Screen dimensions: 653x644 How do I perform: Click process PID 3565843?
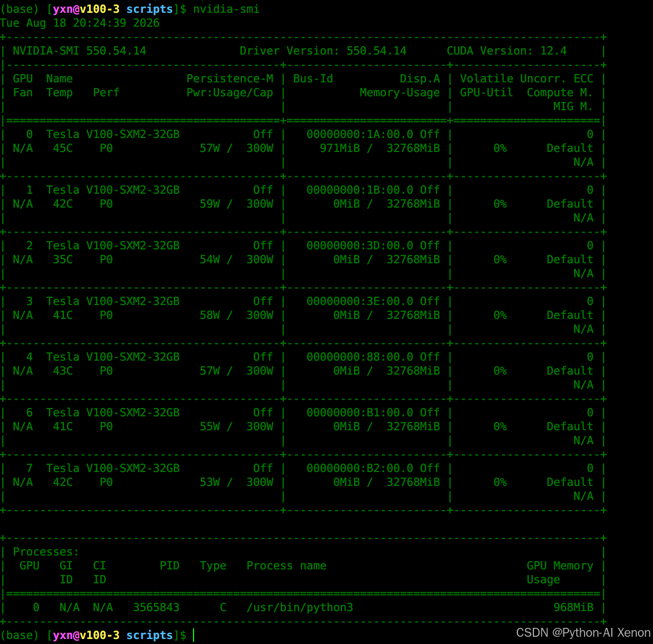[x=156, y=607]
